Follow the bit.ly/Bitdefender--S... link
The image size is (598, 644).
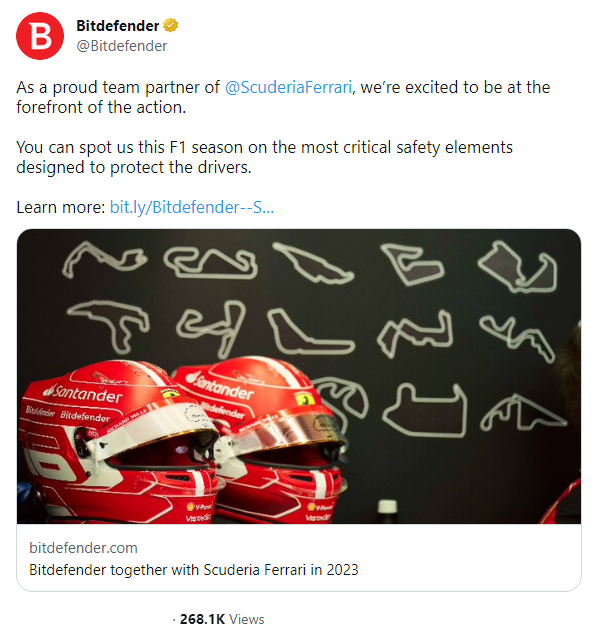(192, 207)
